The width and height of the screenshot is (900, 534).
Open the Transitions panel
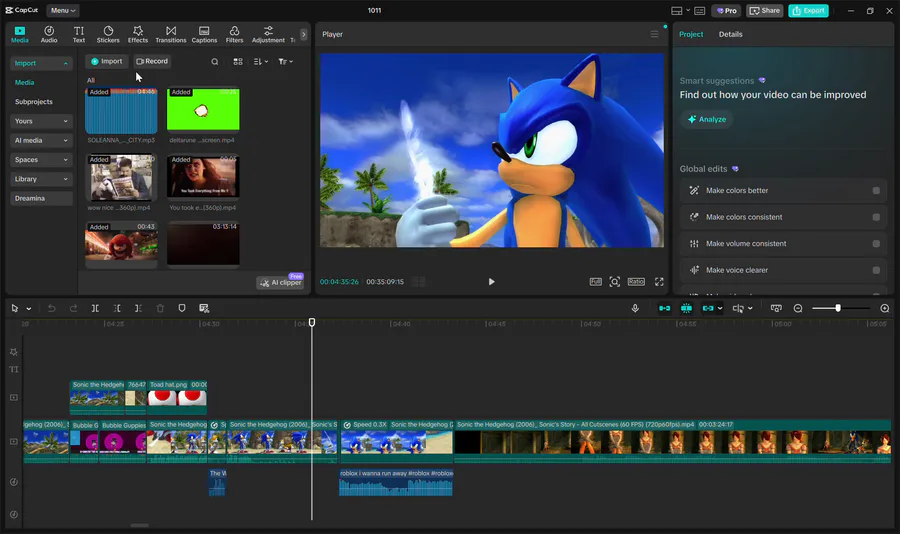(x=170, y=35)
